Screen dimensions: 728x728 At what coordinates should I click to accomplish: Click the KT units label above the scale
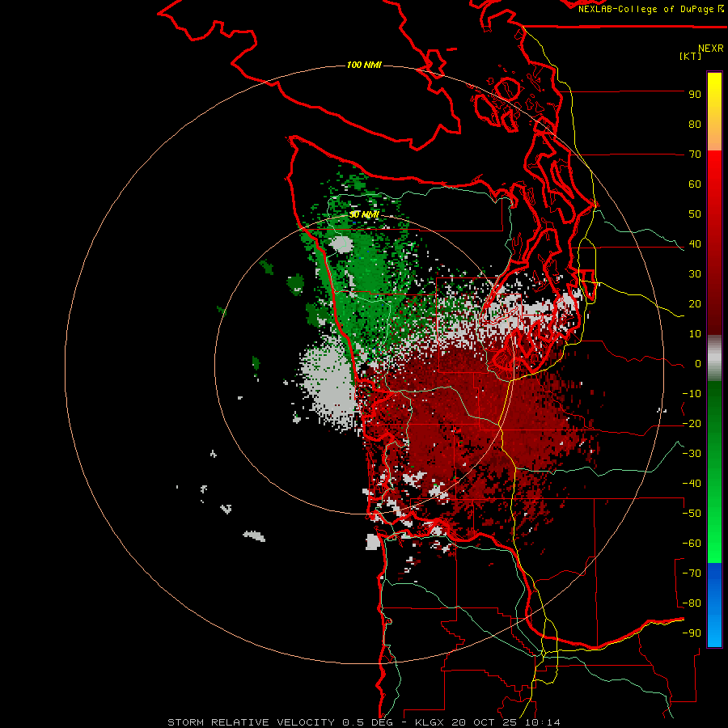691,56
